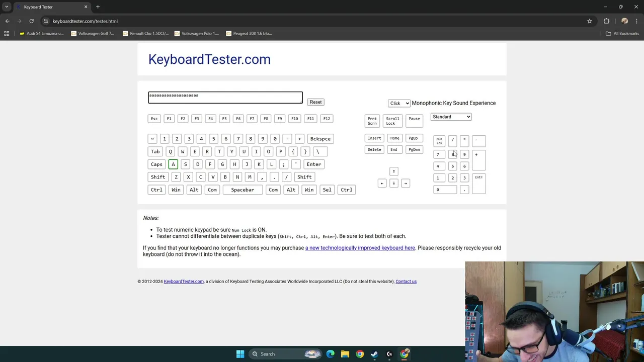Click the up arrow key on-screen

pyautogui.click(x=394, y=171)
